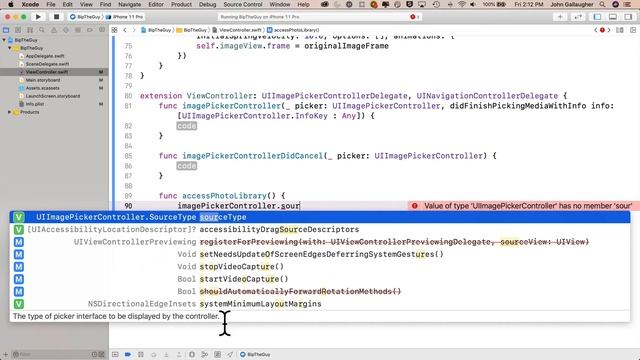This screenshot has width=640, height=360.
Task: Click the adjust editor options icon
Action: coord(620,30)
